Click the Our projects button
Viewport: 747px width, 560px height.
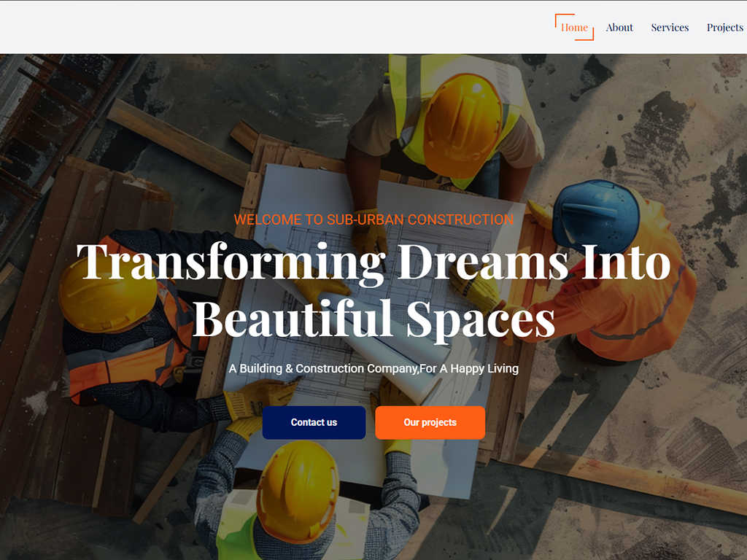[x=430, y=422]
